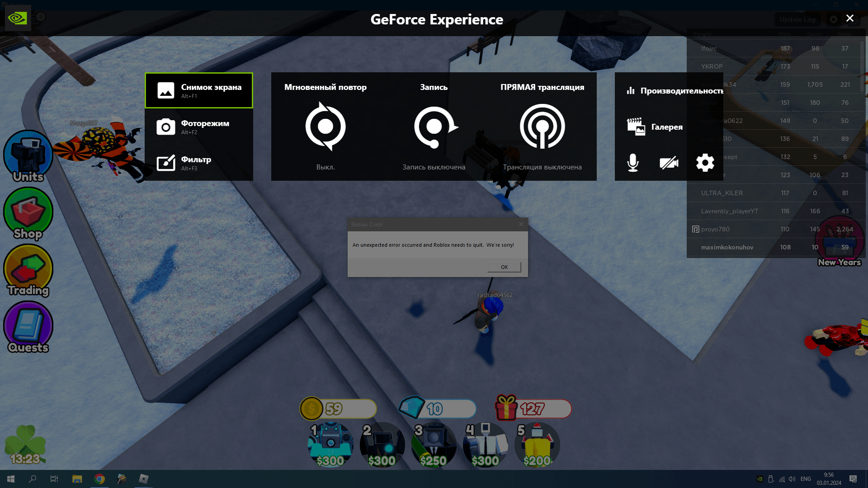
Task: Select the Filter (Фильтр) icon
Action: [x=166, y=163]
